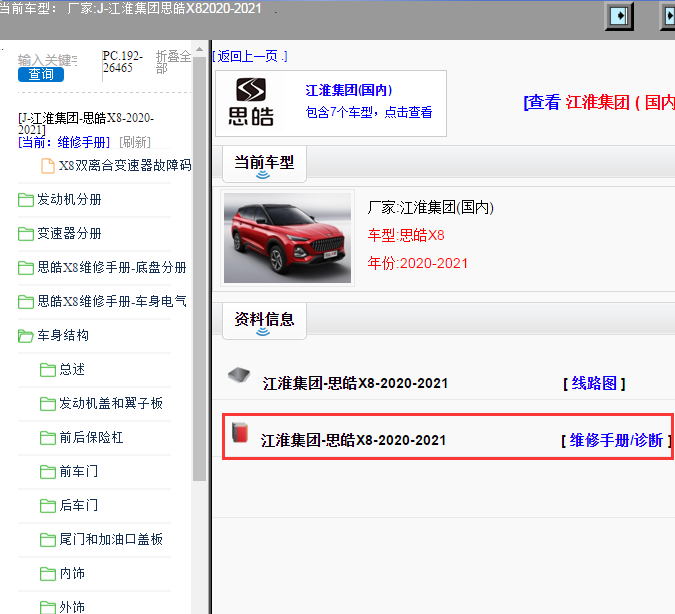
Task: Open the 内饰 subfolder label
Action: point(72,573)
